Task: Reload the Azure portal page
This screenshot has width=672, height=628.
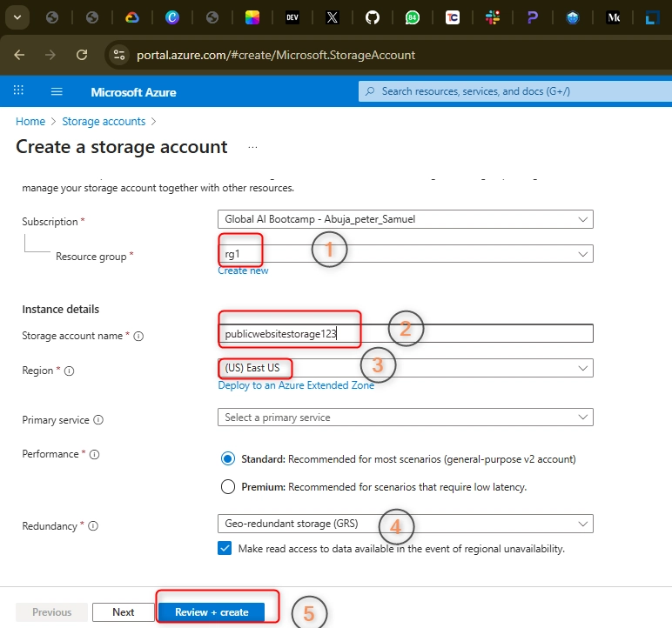Action: [82, 55]
